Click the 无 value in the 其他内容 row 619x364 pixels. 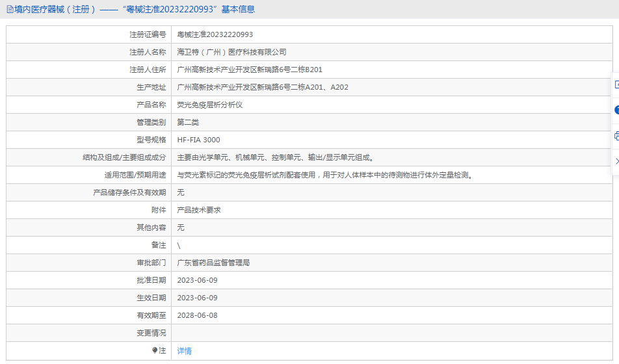click(180, 227)
